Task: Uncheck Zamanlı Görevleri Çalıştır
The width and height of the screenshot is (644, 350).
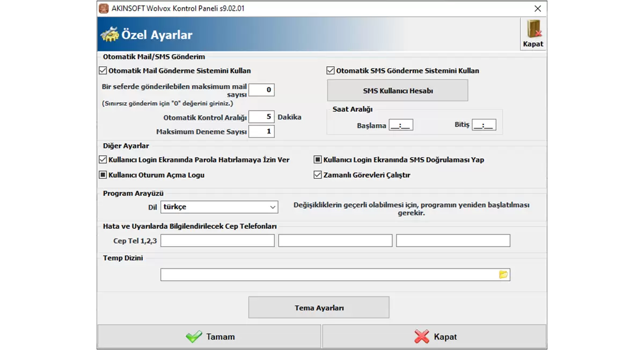Action: coord(318,175)
